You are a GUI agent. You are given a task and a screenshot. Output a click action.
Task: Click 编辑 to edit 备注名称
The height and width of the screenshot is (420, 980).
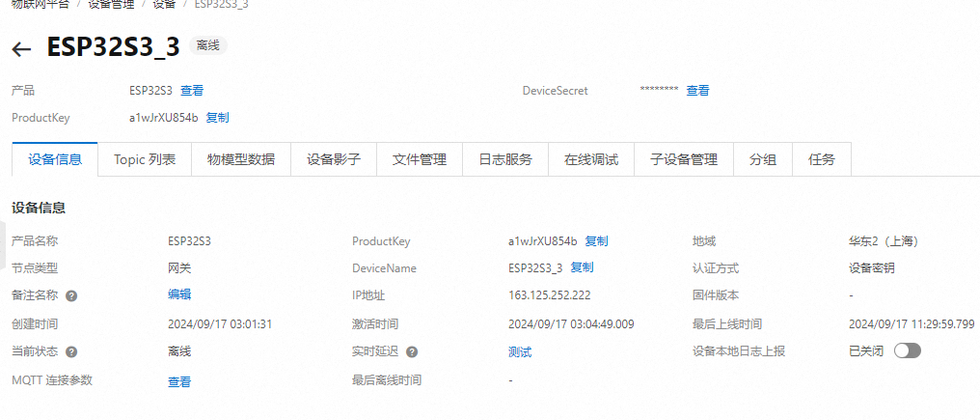point(179,295)
